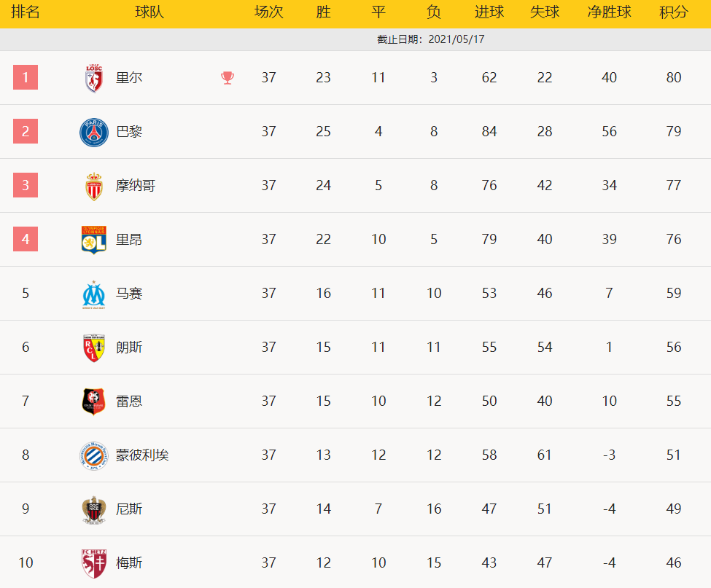Click the Rennes club crest

click(93, 401)
